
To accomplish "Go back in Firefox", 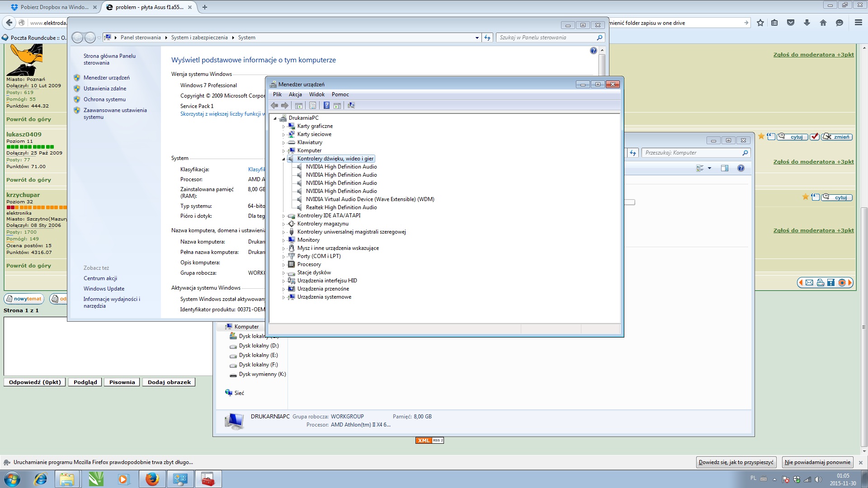I will (x=9, y=23).
